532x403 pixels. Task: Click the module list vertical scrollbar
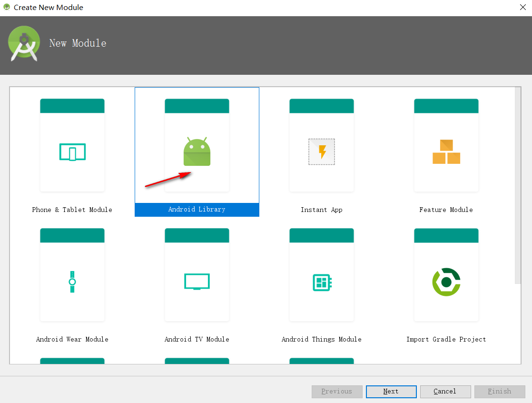pyautogui.click(x=517, y=185)
